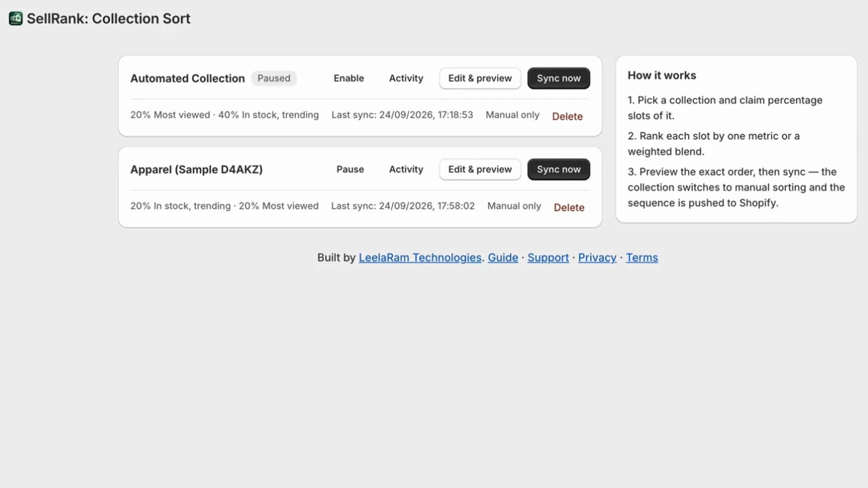This screenshot has height=488, width=868.
Task: Click the "Last sync: 24/09/2026, 17:18:53" text
Action: pyautogui.click(x=402, y=115)
